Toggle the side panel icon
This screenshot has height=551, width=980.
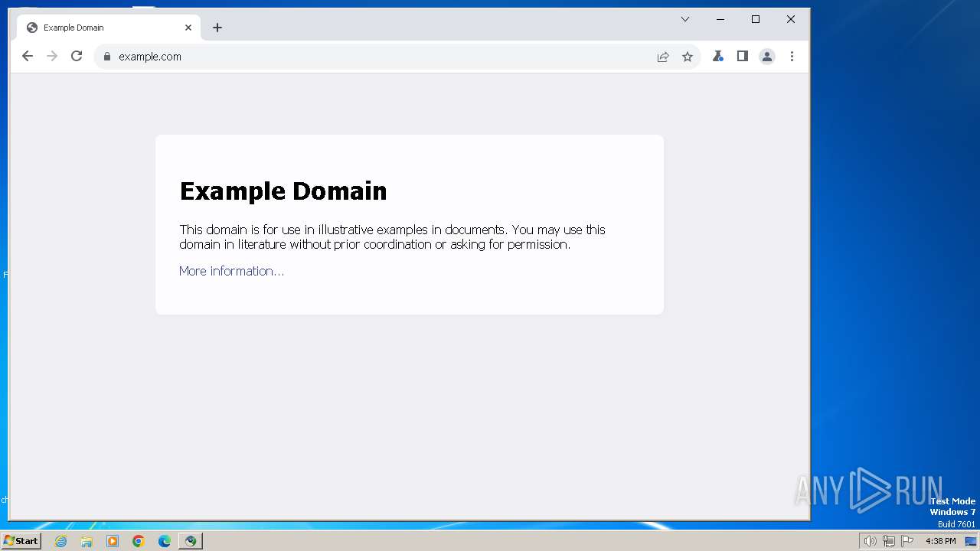(742, 56)
